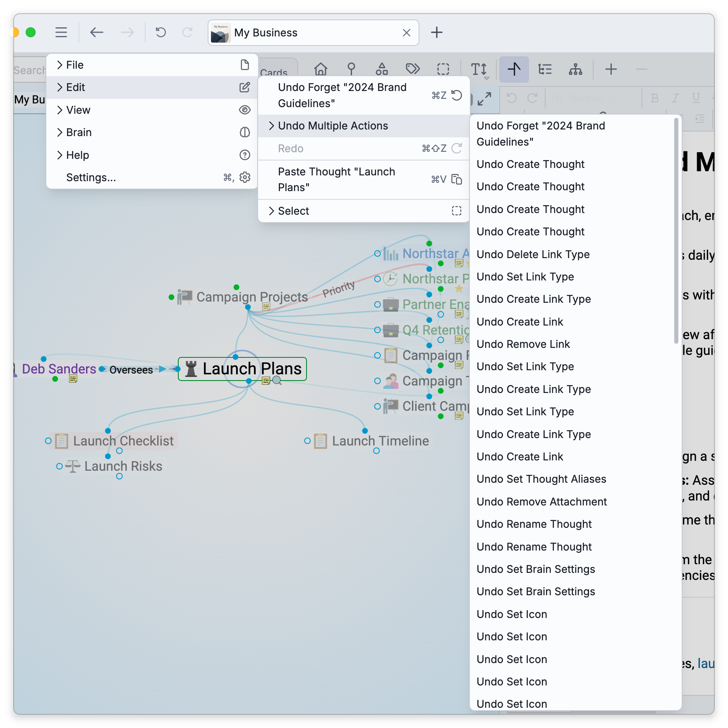This screenshot has width=728, height=728.
Task: Open the Launch Risks thought
Action: (123, 466)
